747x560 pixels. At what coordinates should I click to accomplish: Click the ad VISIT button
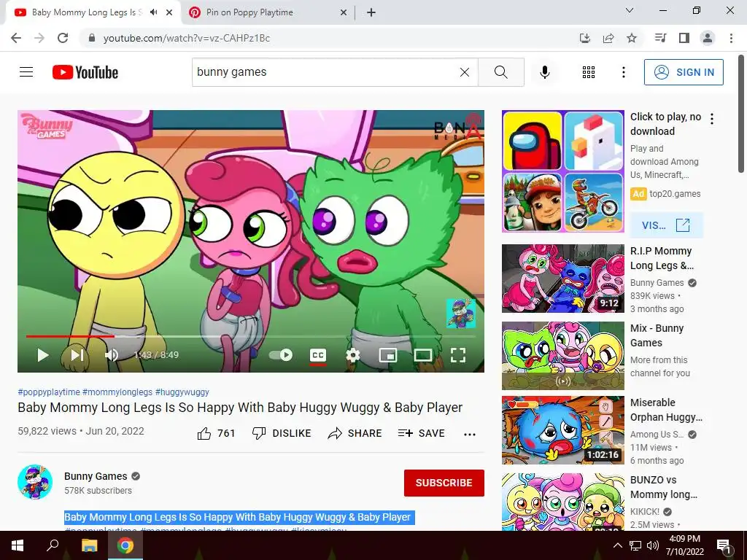666,225
